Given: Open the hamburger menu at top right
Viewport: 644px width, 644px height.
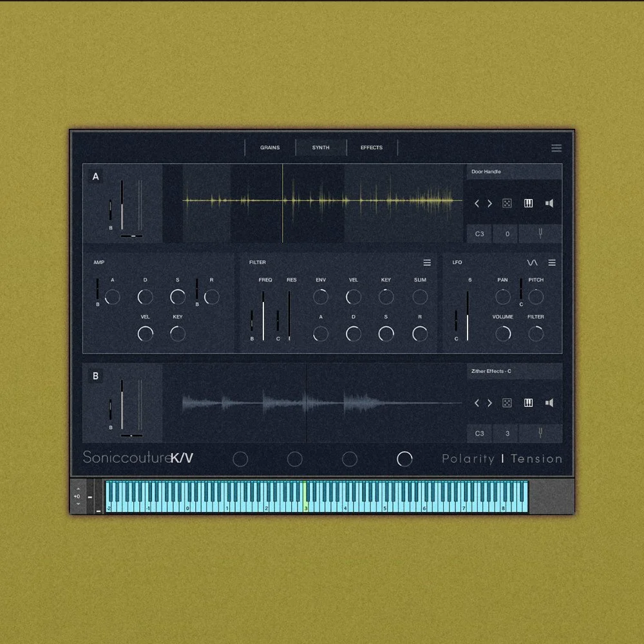Looking at the screenshot, I should coord(556,148).
